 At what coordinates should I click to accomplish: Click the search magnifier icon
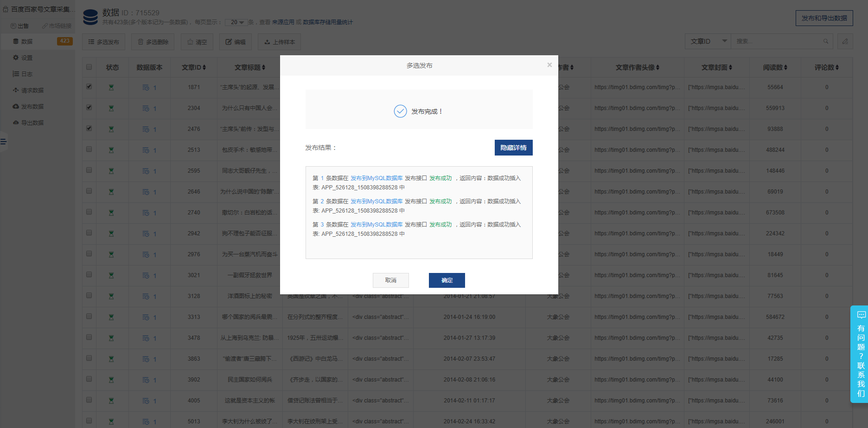[826, 41]
